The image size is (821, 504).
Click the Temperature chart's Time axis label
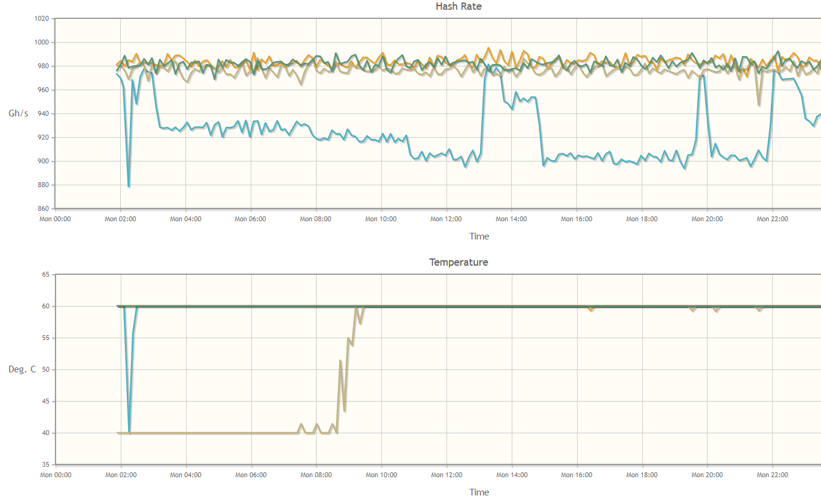[479, 492]
